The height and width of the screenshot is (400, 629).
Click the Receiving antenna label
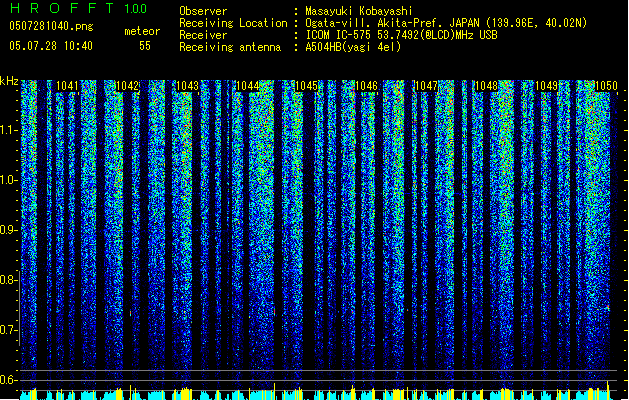point(230,47)
